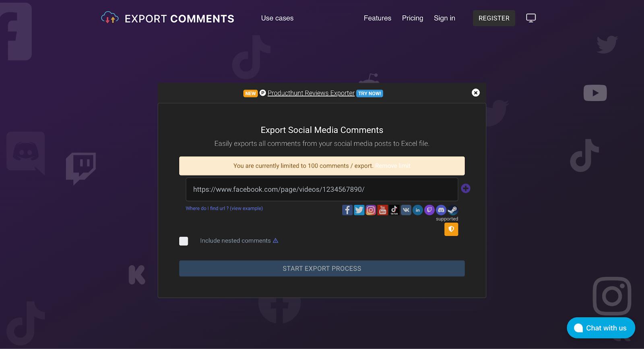
Task: Click the NEW badge in the banner
Action: tap(250, 93)
